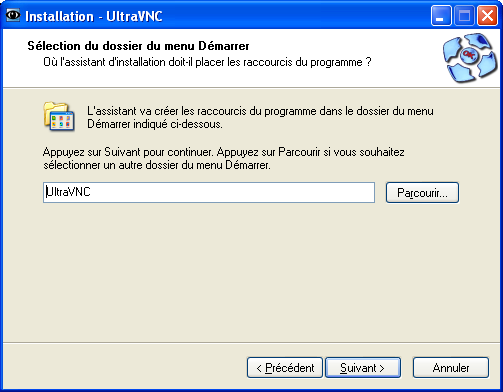Cancel installation with the Annuler button
This screenshot has width=503, height=392.
451,368
